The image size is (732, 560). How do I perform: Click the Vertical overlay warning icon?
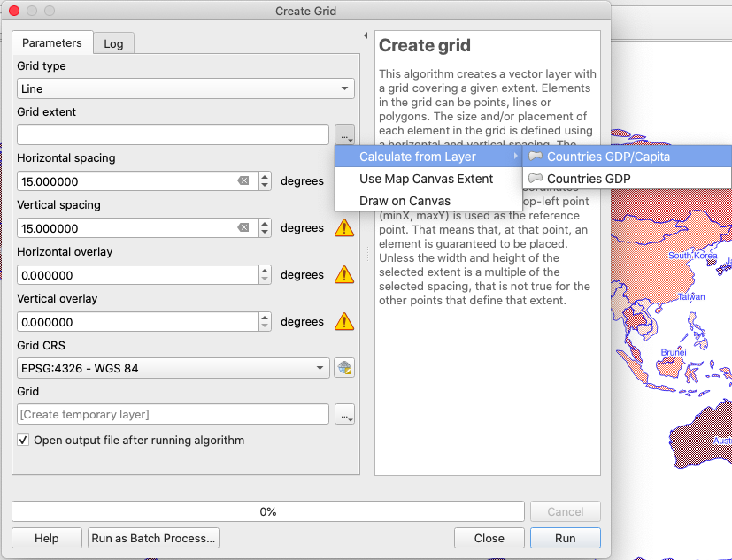coord(344,322)
